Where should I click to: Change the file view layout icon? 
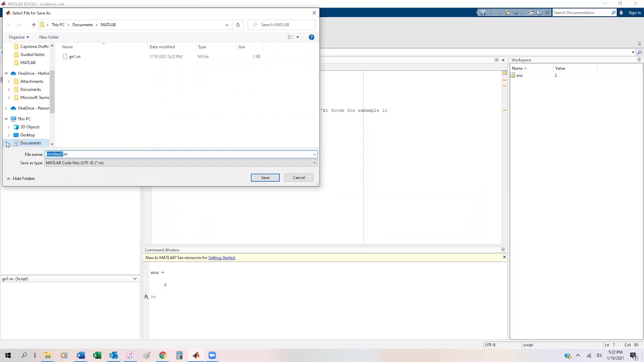pos(290,37)
